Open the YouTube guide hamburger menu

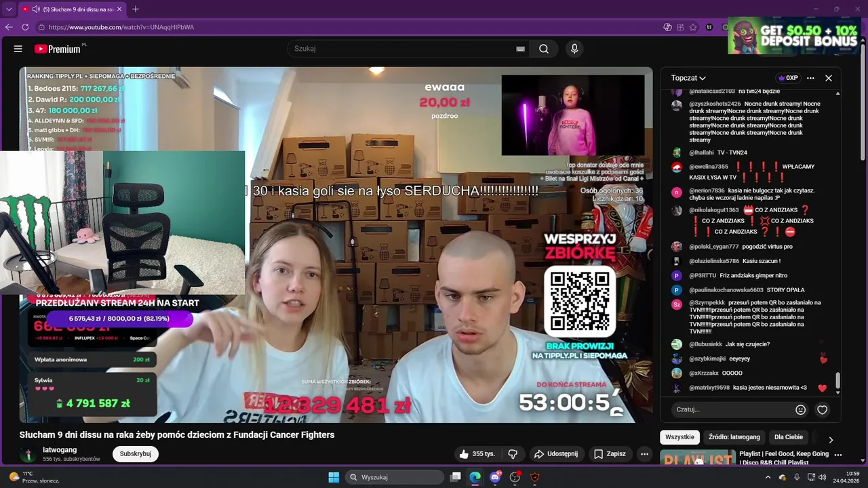point(18,49)
